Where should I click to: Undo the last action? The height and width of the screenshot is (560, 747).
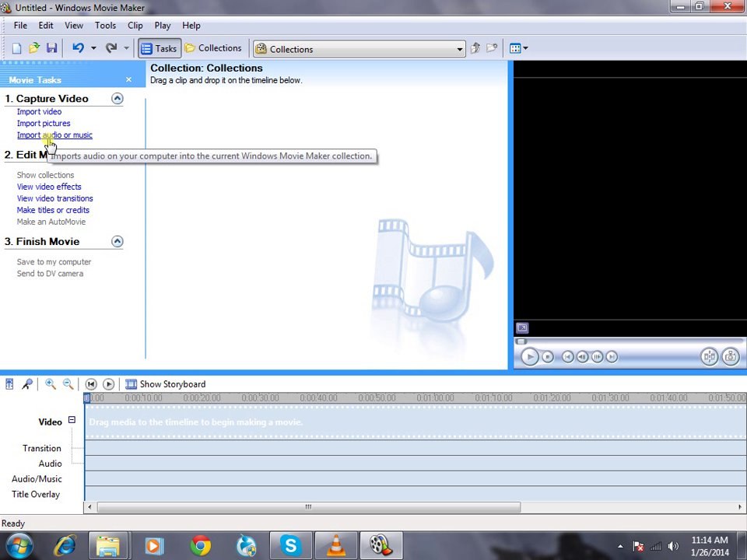click(78, 48)
